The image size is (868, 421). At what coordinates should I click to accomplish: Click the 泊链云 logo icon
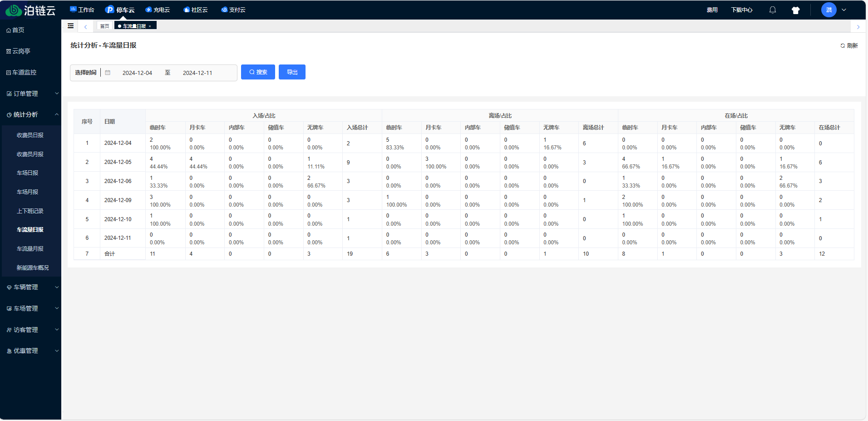(x=14, y=10)
